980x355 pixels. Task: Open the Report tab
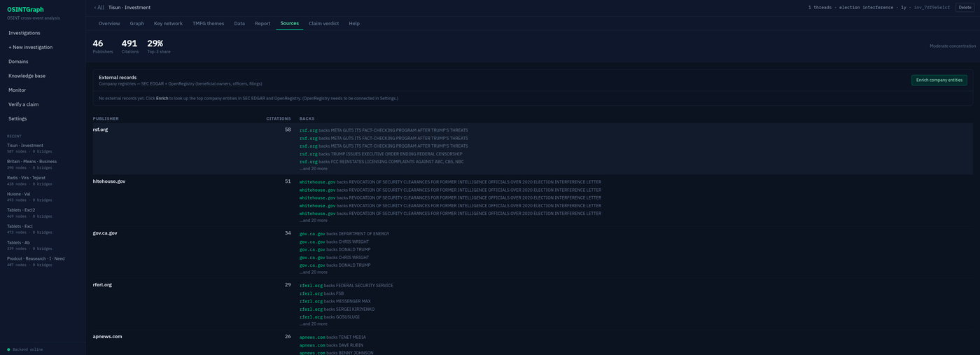pyautogui.click(x=262, y=23)
